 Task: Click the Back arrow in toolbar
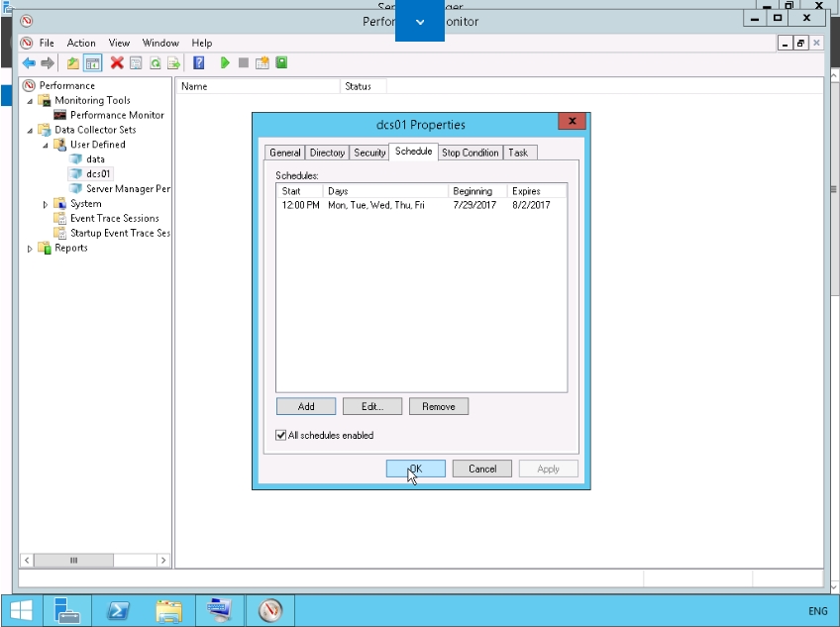click(x=29, y=63)
